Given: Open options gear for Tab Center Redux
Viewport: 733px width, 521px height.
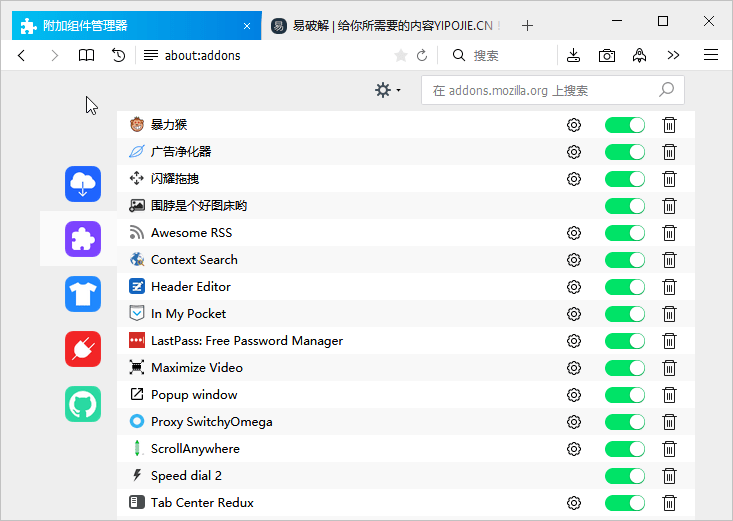Looking at the screenshot, I should pyautogui.click(x=574, y=503).
